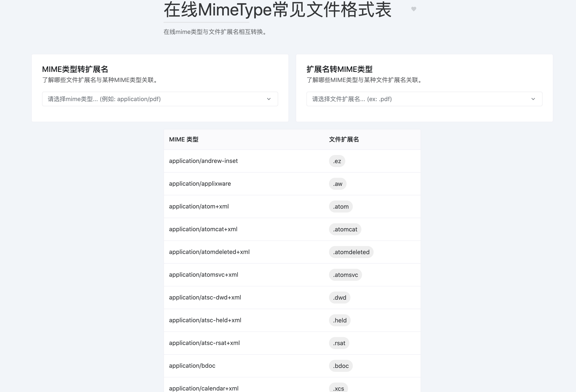Select the application/atom+xml row entry
Screen dimensions: 576x392
coord(199,206)
